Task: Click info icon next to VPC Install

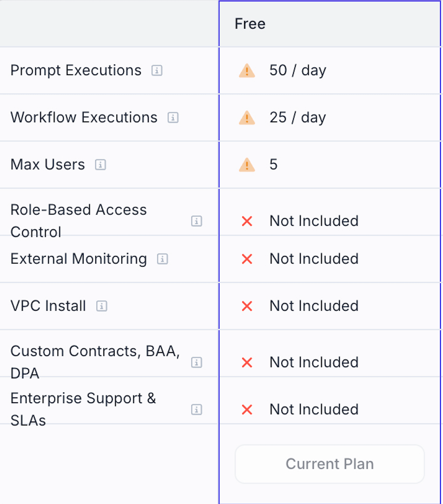Action: (102, 306)
